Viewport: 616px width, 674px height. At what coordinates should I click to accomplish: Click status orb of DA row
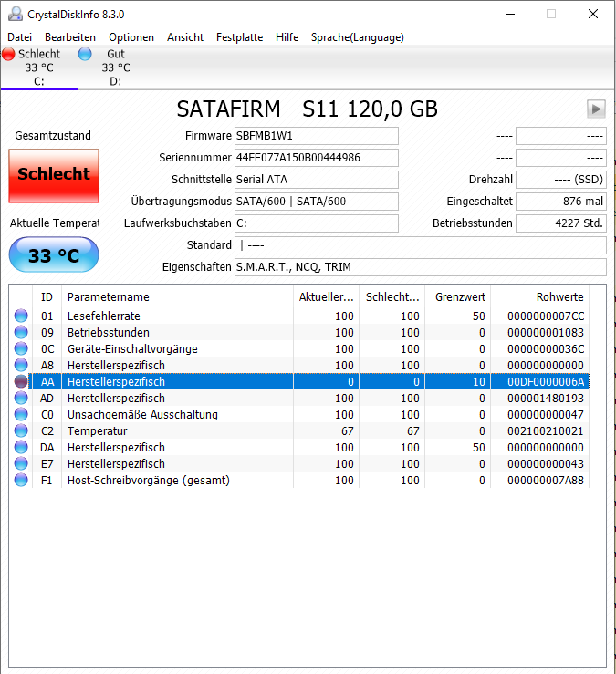coord(21,447)
